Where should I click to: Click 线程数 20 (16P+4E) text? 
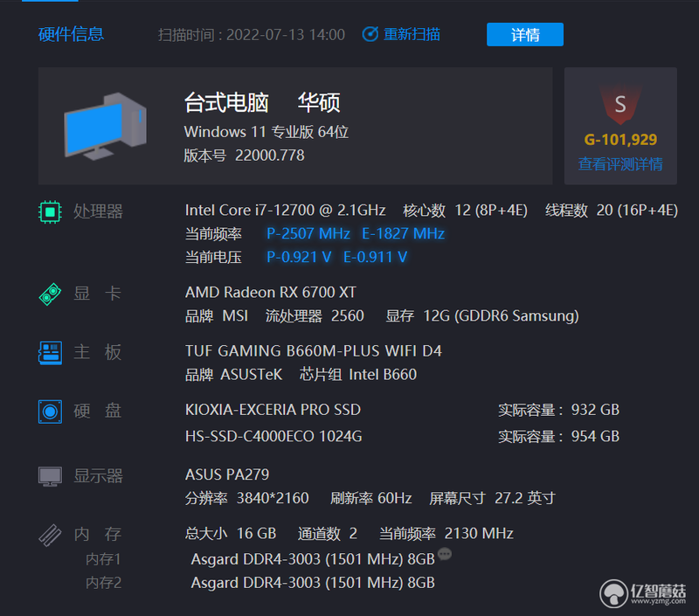(611, 211)
